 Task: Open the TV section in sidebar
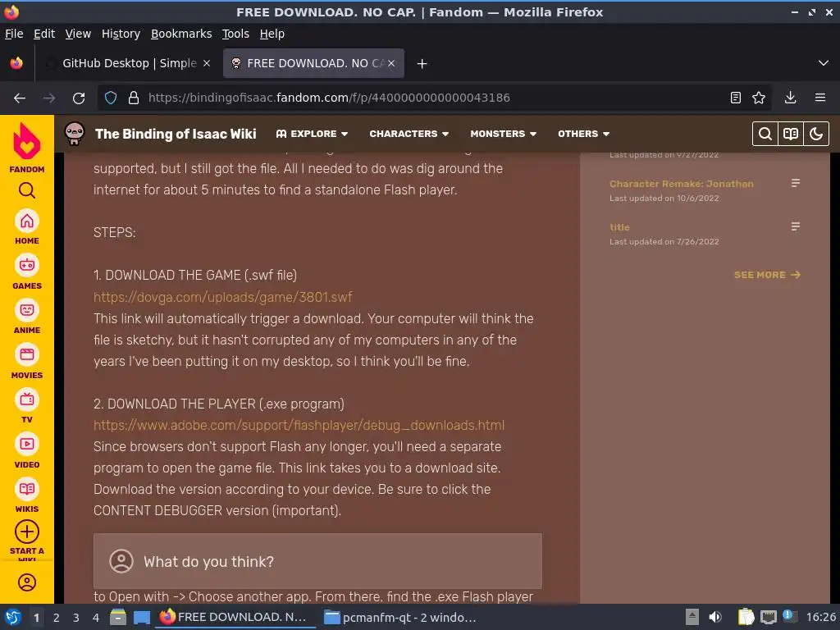(x=27, y=407)
